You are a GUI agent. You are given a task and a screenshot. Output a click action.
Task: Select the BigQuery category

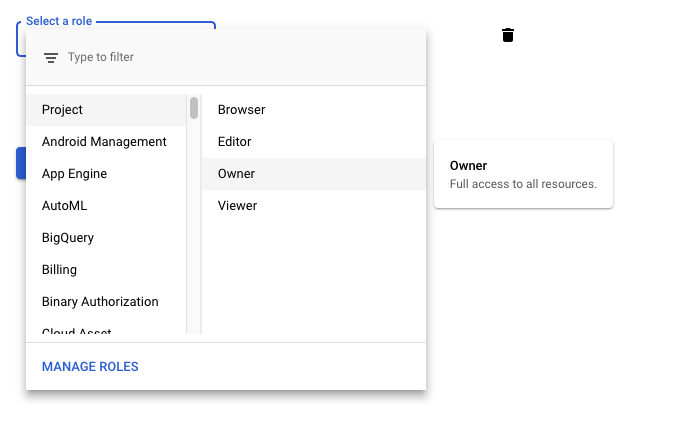click(x=106, y=238)
